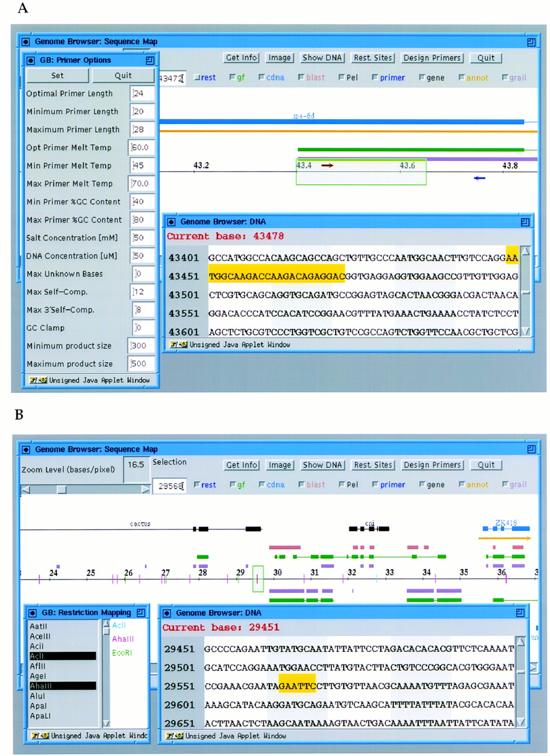Focus the Salt Concentration [mM] field
550x756 pixels.
[x=143, y=238]
